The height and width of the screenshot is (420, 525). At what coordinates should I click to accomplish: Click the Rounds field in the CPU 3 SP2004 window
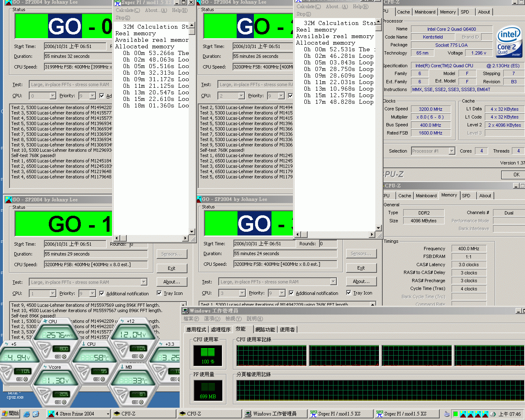(328, 244)
